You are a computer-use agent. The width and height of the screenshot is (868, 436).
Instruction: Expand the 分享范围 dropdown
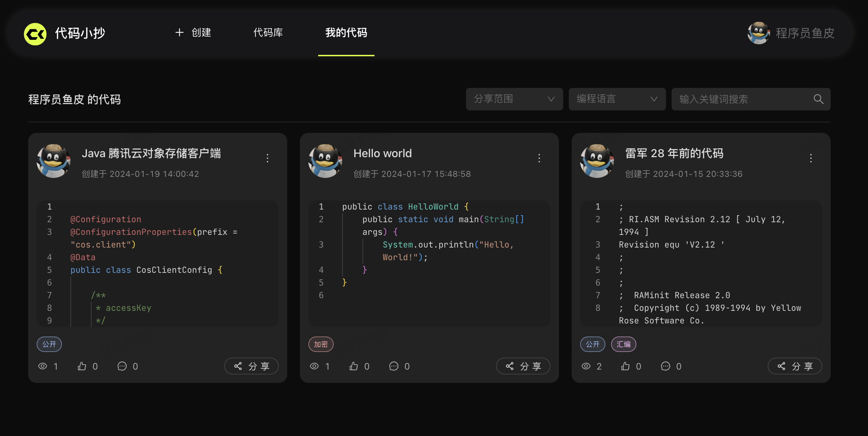pyautogui.click(x=514, y=99)
